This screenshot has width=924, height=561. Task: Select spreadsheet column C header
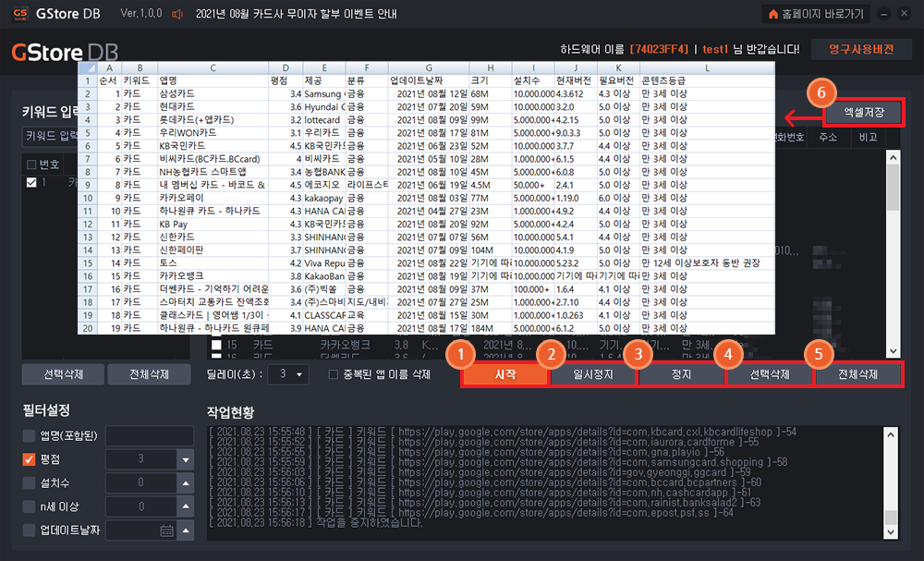click(213, 67)
